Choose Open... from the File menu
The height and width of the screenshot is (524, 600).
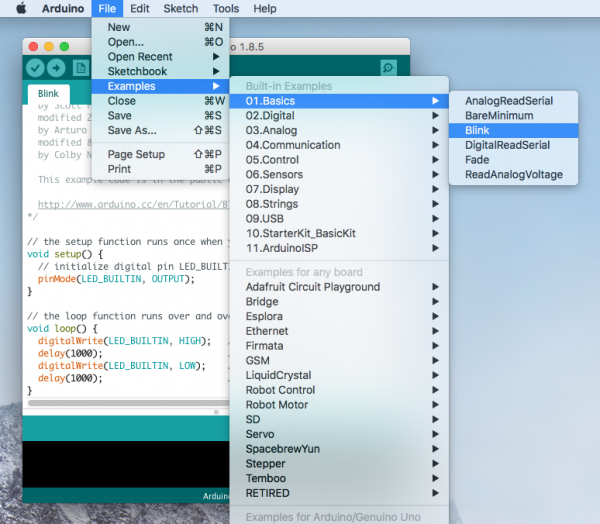tap(160, 42)
